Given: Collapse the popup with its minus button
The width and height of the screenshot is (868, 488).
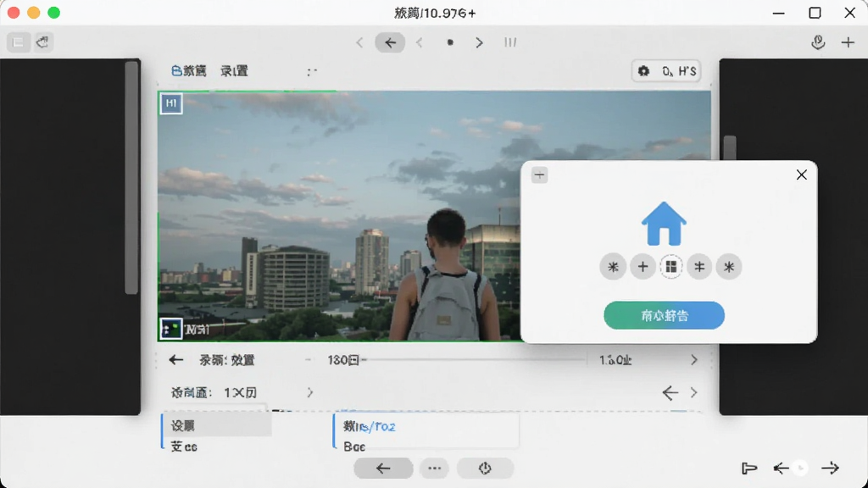Looking at the screenshot, I should (539, 175).
